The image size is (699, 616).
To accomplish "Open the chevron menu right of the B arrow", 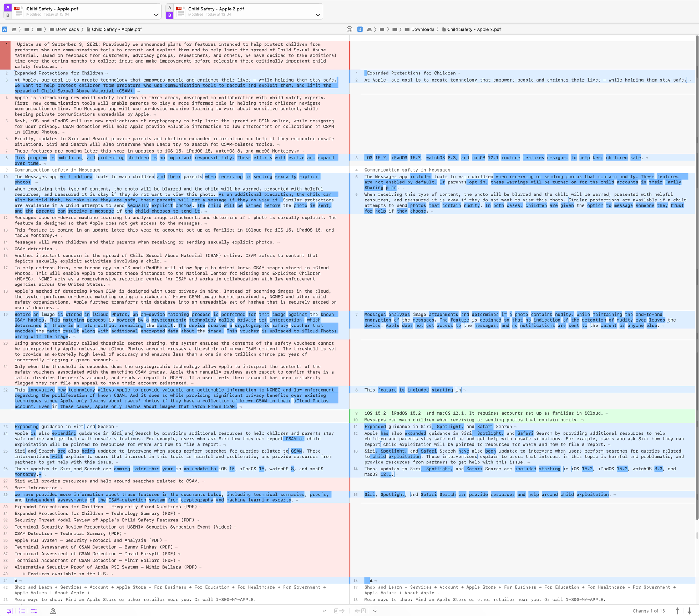I will (x=375, y=611).
